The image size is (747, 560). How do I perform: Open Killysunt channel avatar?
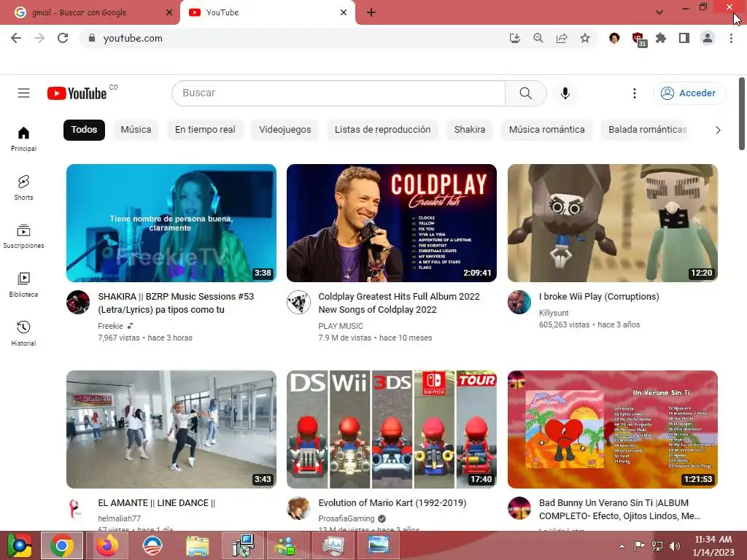pos(519,302)
